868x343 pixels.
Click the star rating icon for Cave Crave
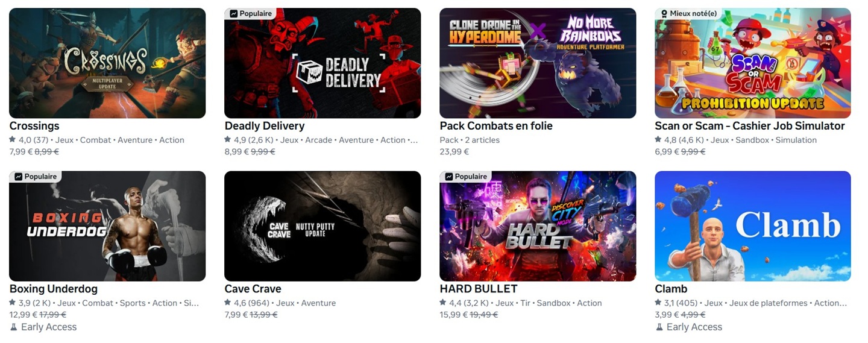(x=228, y=303)
